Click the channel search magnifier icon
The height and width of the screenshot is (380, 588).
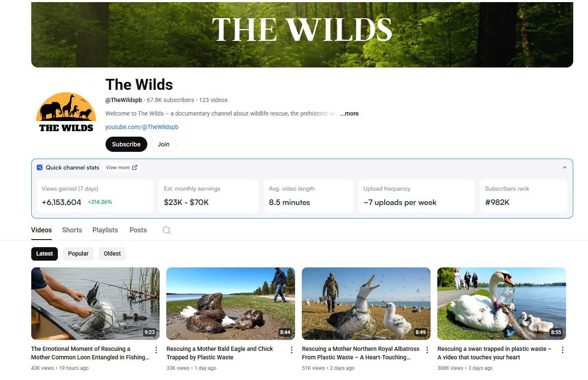click(x=167, y=230)
